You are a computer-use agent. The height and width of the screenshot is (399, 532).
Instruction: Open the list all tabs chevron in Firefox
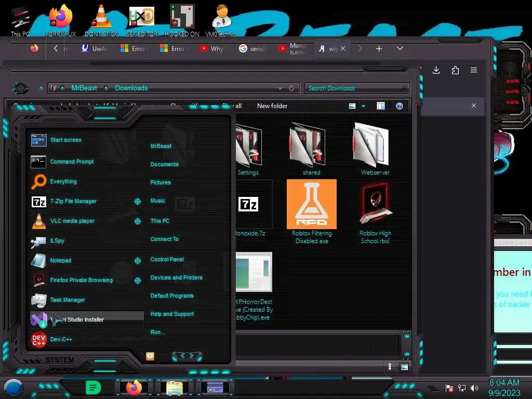tap(400, 48)
